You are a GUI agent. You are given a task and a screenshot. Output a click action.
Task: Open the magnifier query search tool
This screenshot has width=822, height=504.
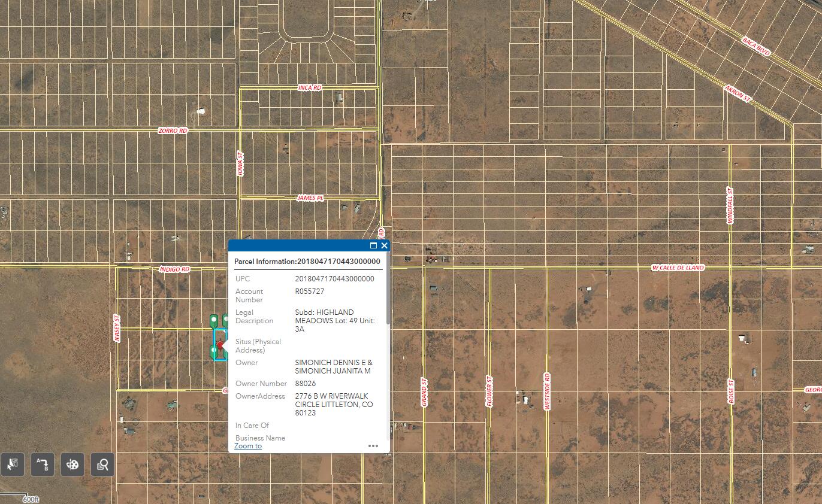tap(102, 464)
